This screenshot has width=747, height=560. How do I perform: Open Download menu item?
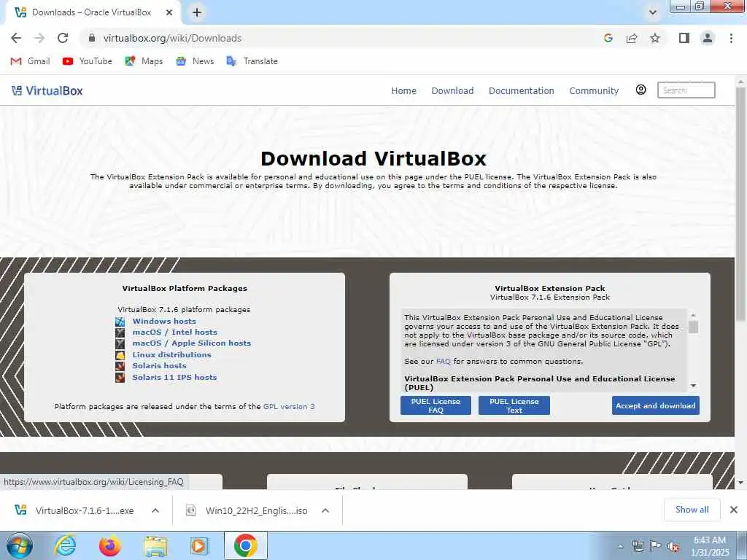[452, 90]
